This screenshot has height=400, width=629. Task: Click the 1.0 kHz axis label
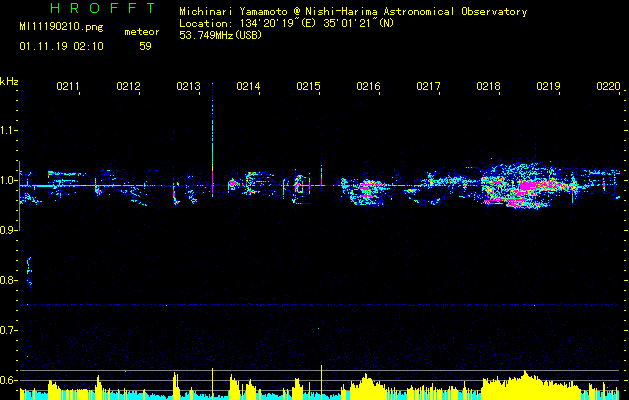tap(8, 180)
